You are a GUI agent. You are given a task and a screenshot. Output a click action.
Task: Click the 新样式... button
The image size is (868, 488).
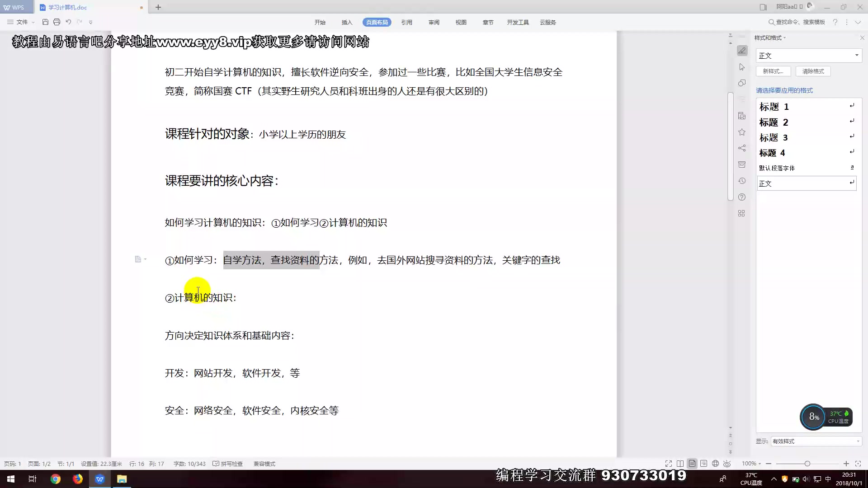tap(773, 71)
